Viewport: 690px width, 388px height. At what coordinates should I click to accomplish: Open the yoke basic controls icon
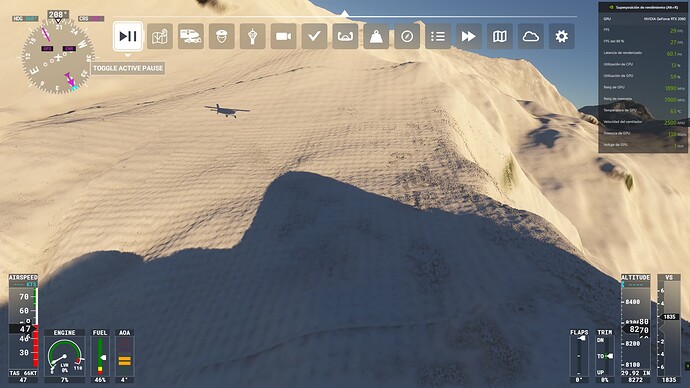click(x=345, y=36)
